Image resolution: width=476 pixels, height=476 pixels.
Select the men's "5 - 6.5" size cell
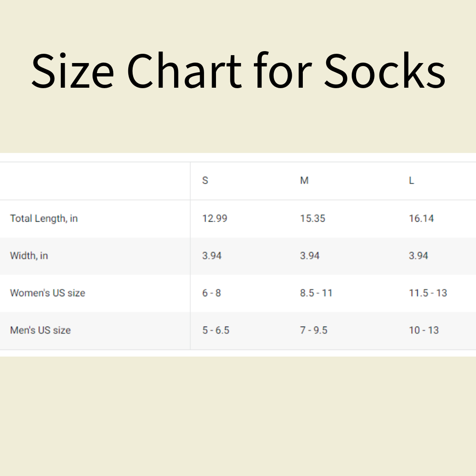[x=216, y=330]
